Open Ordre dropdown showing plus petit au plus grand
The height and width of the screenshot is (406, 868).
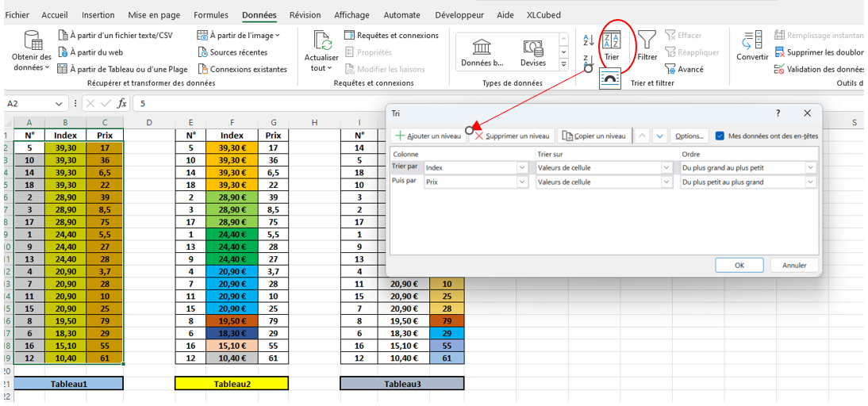pos(811,182)
